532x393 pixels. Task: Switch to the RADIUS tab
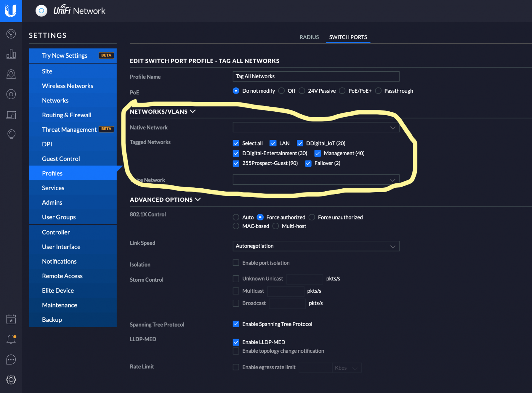coord(309,37)
